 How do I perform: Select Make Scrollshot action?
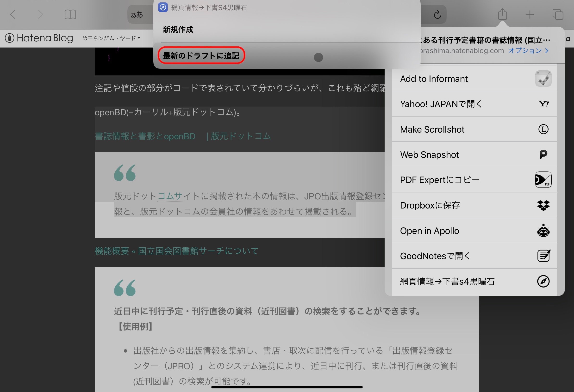pyautogui.click(x=474, y=129)
